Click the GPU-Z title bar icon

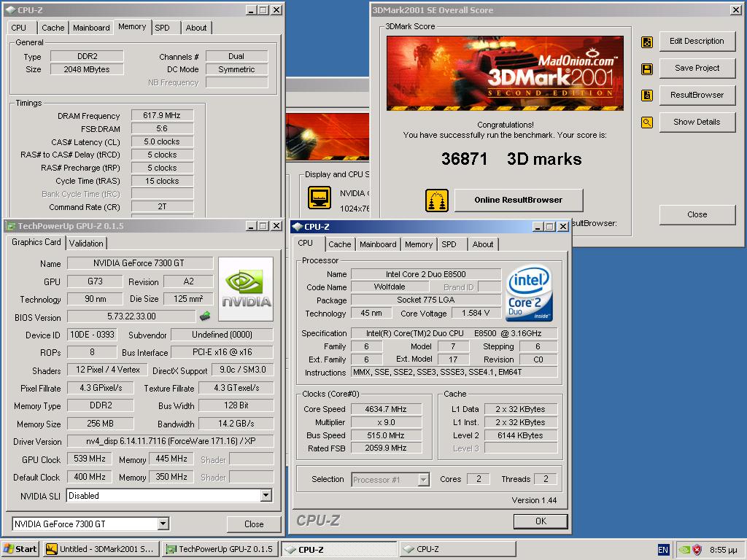click(x=10, y=226)
